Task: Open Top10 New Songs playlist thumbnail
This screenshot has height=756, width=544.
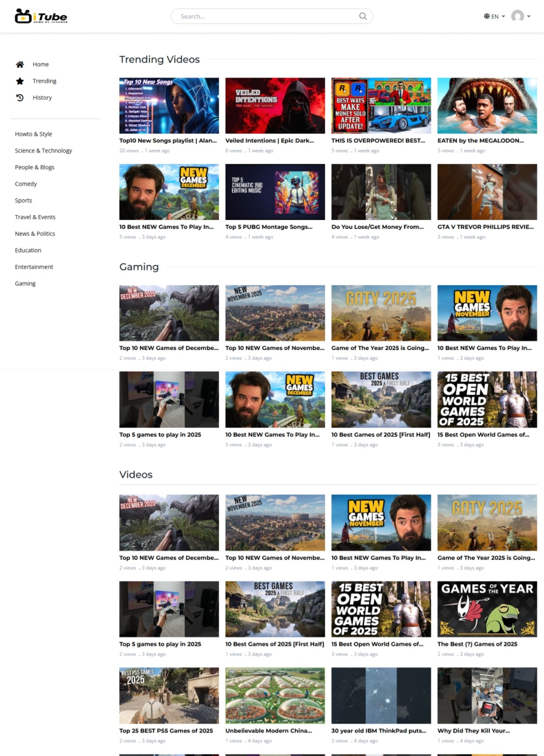Action: 169,105
